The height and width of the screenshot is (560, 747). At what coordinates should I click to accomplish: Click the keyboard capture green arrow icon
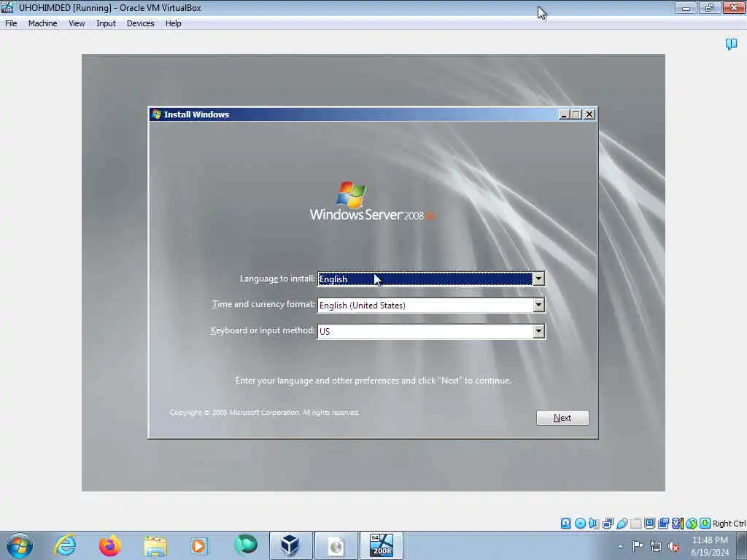(x=705, y=524)
